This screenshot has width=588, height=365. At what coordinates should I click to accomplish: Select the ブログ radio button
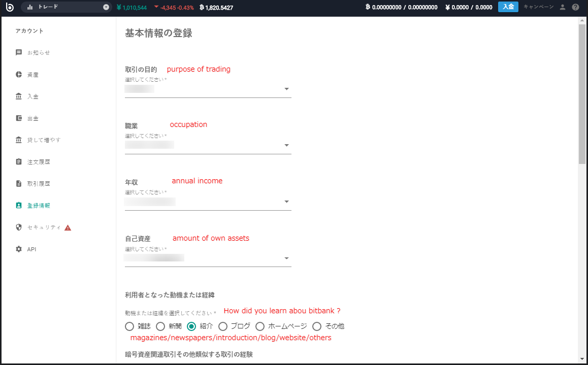tap(223, 326)
